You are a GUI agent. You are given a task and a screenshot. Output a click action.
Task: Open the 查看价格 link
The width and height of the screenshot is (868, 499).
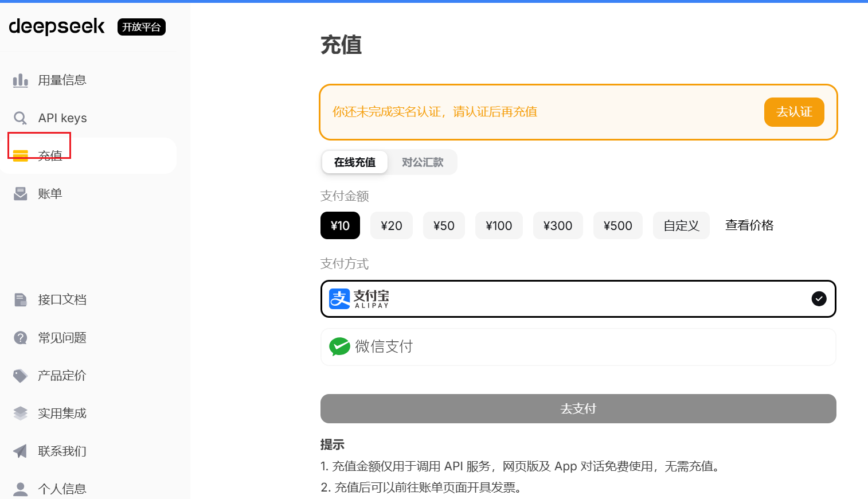pos(749,225)
